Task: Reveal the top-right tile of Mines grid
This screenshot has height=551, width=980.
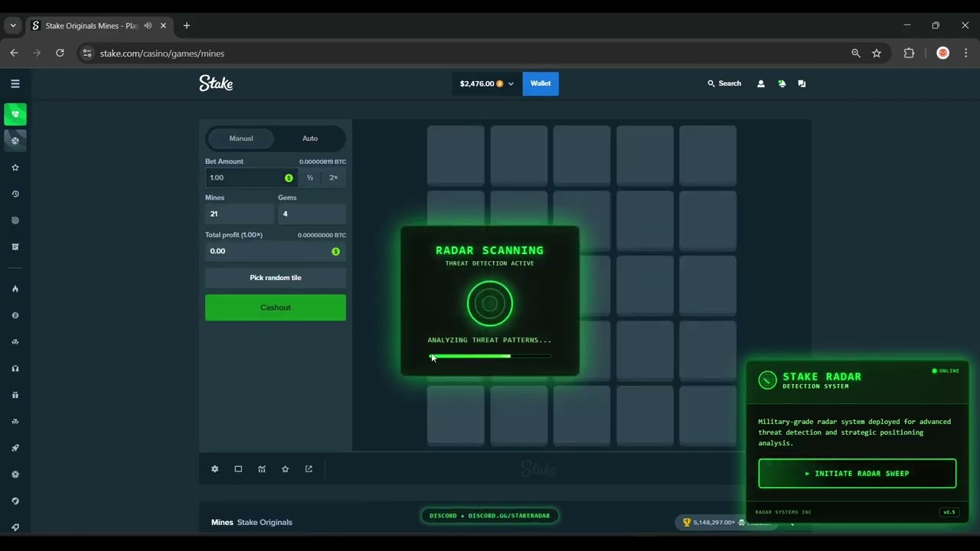Action: point(708,155)
